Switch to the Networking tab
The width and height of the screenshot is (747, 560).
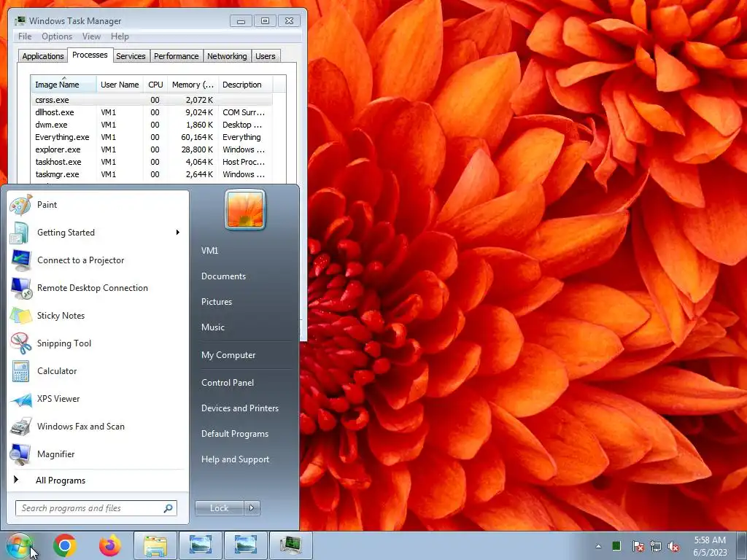click(x=227, y=56)
